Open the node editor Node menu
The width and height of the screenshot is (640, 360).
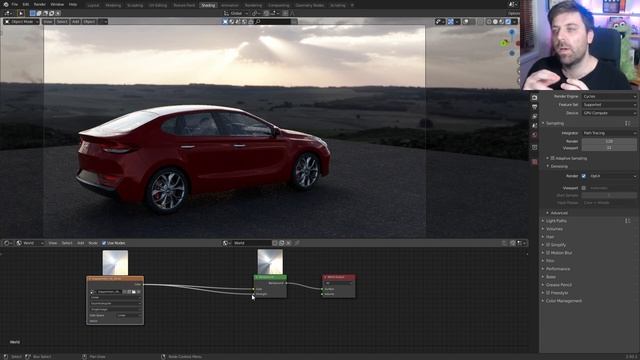93,243
